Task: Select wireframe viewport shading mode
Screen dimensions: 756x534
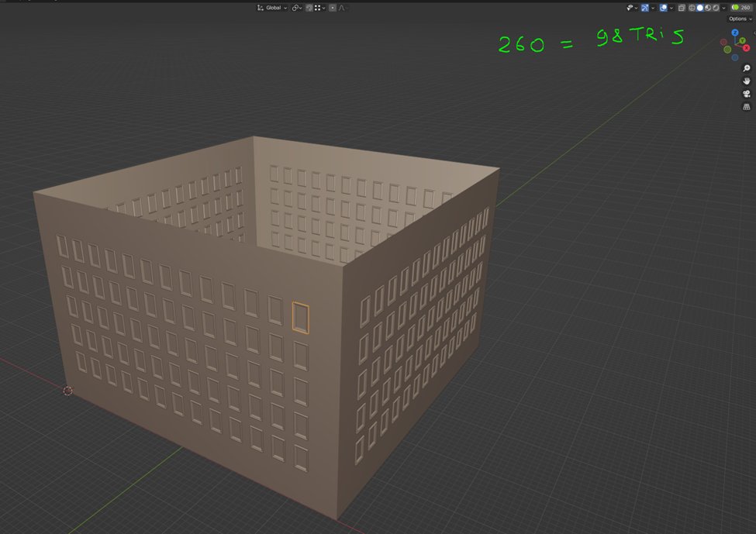Action: pyautogui.click(x=692, y=8)
